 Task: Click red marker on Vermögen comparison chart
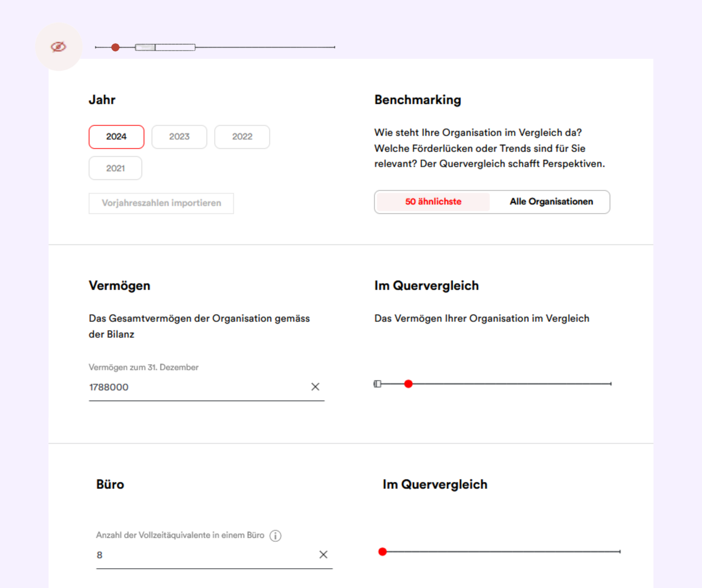click(408, 384)
